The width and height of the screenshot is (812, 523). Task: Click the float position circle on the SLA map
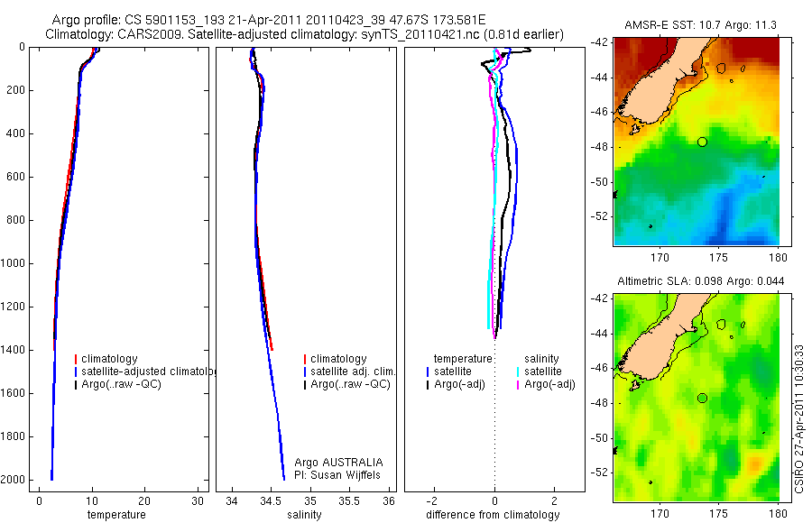point(702,399)
